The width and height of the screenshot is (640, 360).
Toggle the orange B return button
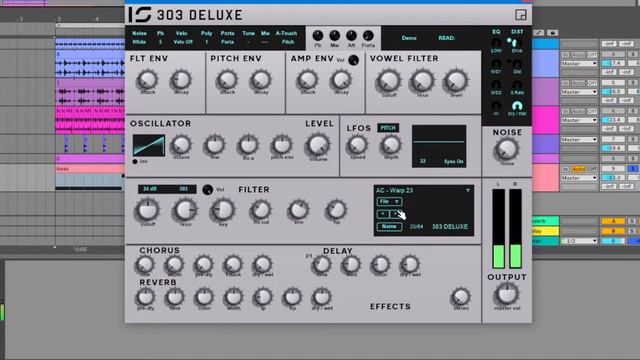[x=613, y=231]
